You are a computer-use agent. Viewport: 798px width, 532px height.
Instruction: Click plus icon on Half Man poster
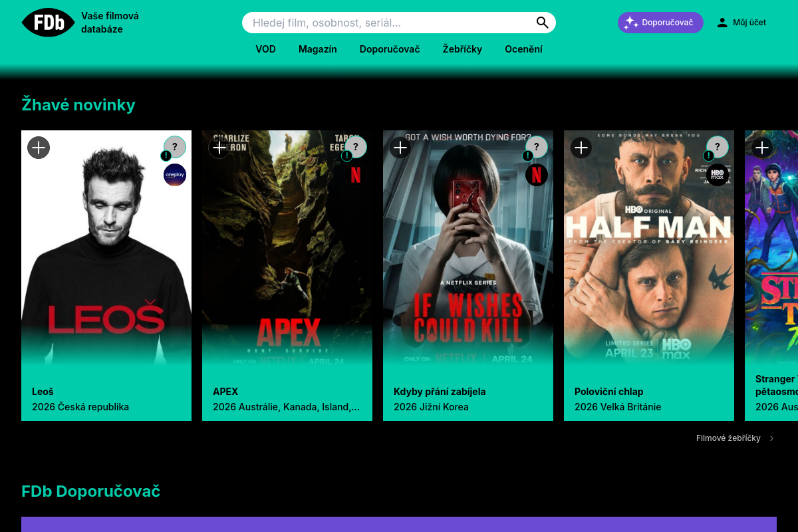click(581, 147)
